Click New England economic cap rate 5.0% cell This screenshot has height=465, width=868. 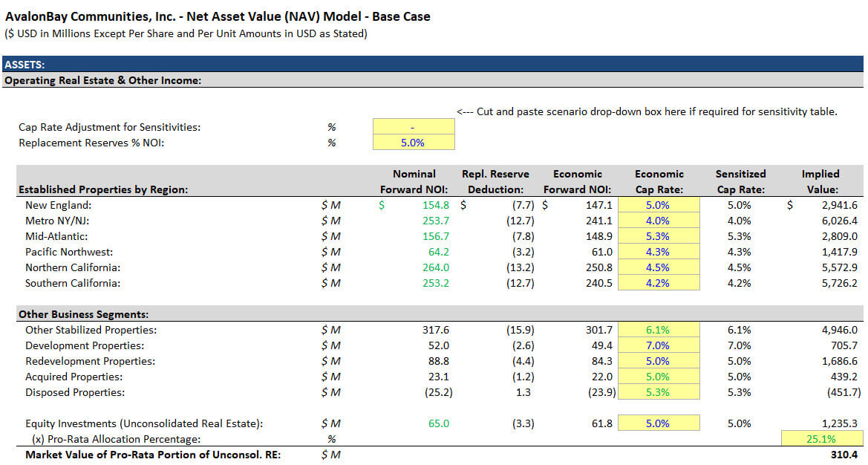658,205
